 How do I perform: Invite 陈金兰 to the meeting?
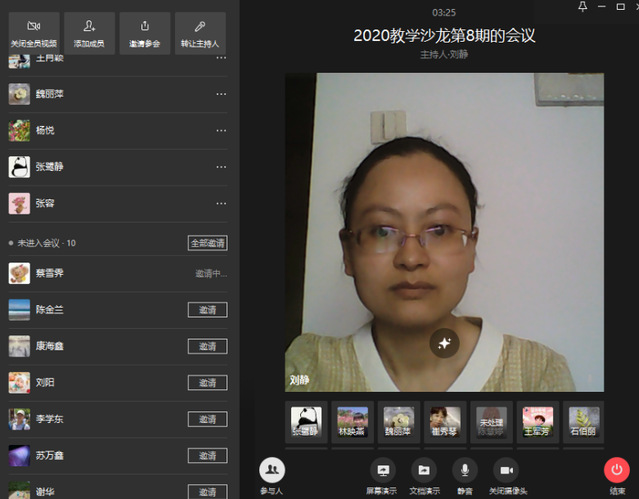(x=207, y=310)
